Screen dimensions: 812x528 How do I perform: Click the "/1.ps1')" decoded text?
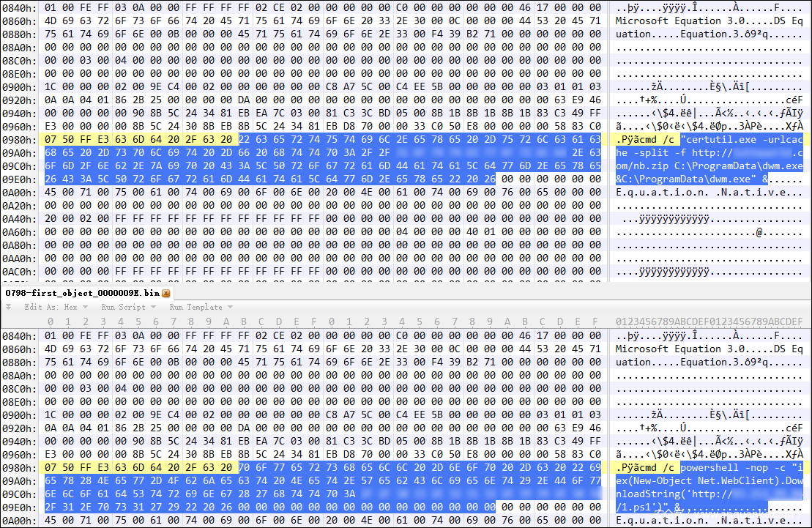[x=638, y=507]
